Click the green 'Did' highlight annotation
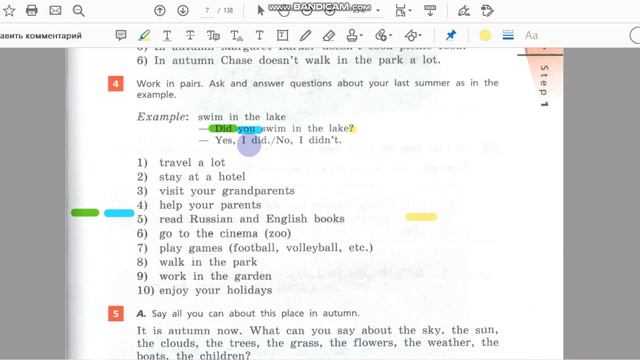 point(222,129)
